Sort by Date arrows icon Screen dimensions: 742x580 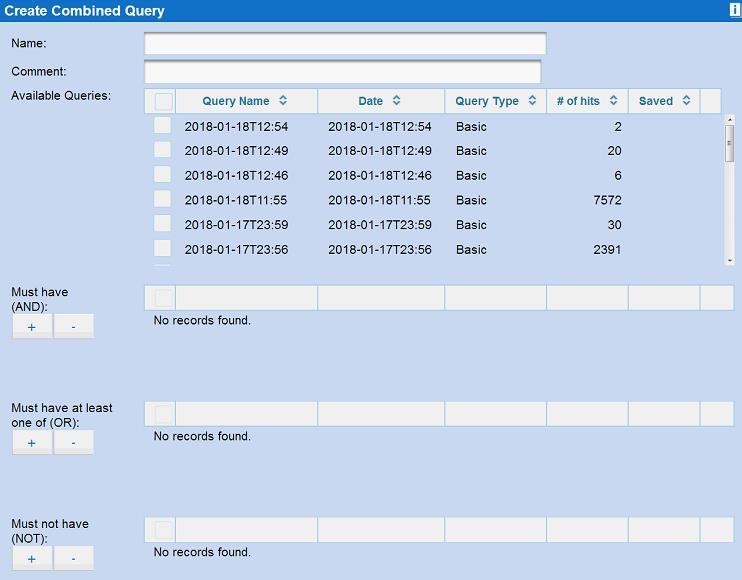point(397,100)
